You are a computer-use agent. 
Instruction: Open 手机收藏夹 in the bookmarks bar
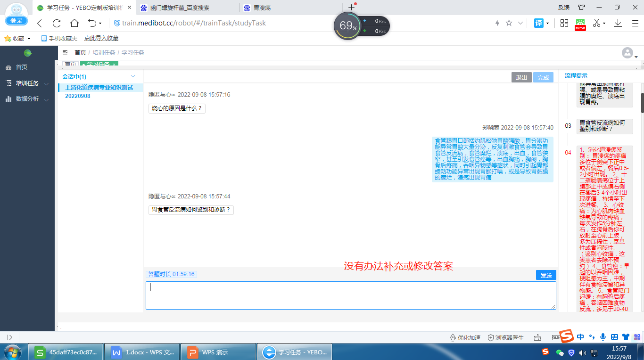pyautogui.click(x=59, y=38)
